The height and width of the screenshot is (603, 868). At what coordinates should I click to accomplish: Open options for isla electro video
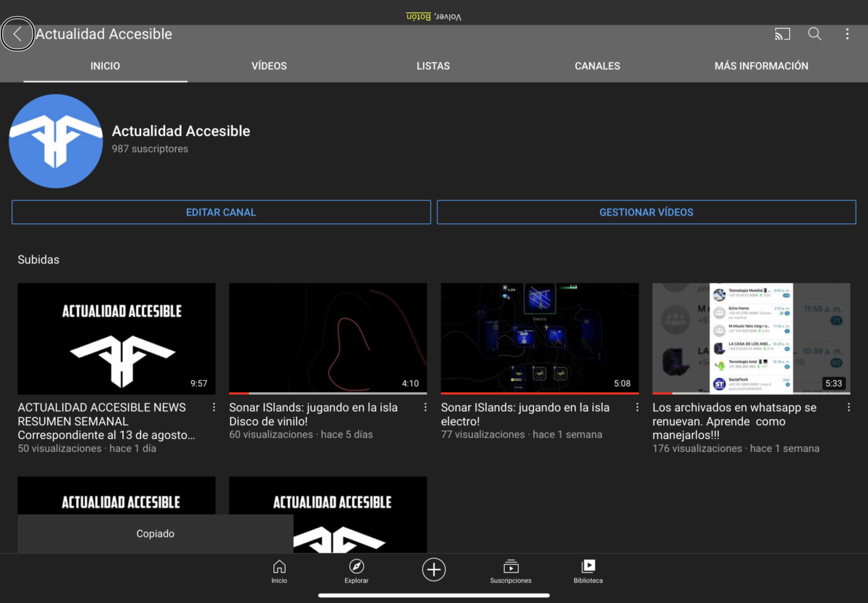pos(637,408)
